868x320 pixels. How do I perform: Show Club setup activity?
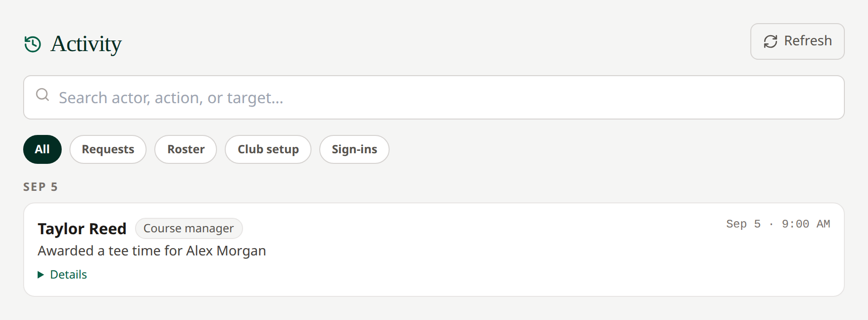[x=268, y=149]
